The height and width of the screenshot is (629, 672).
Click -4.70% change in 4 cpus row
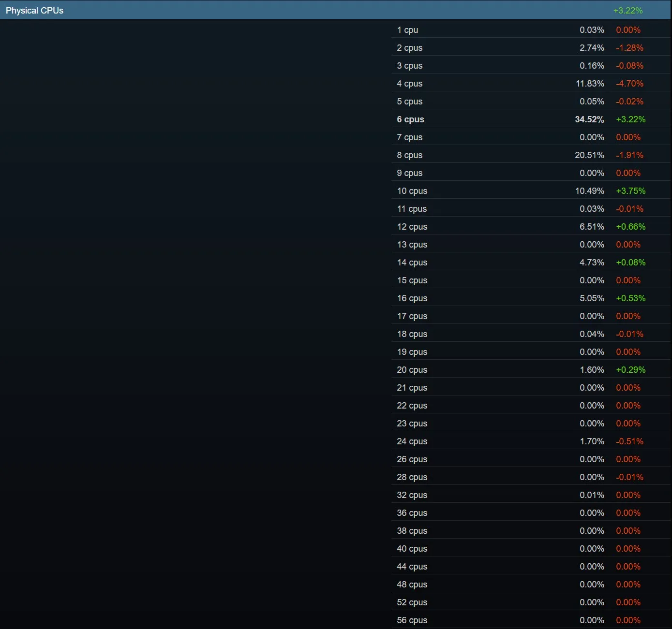coord(629,84)
